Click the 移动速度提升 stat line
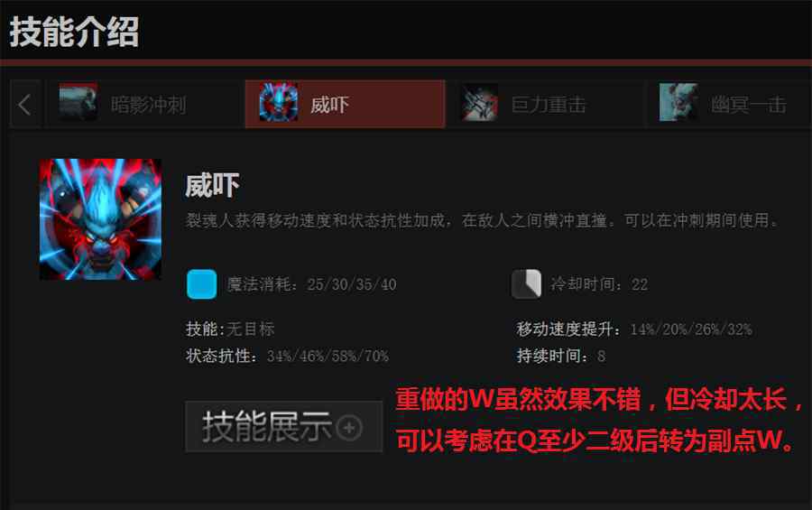812x510 pixels. point(634,329)
